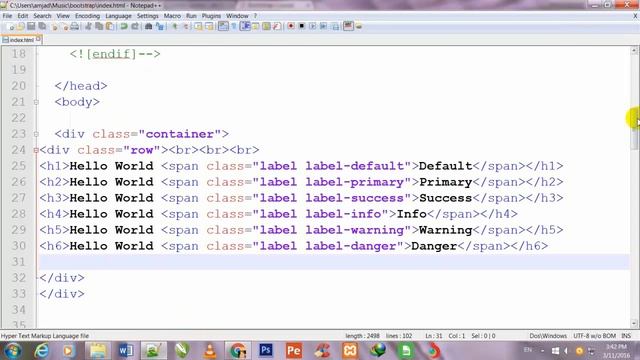The height and width of the screenshot is (360, 640).
Task: Zoom in using the toolbar icon
Action: click(175, 27)
